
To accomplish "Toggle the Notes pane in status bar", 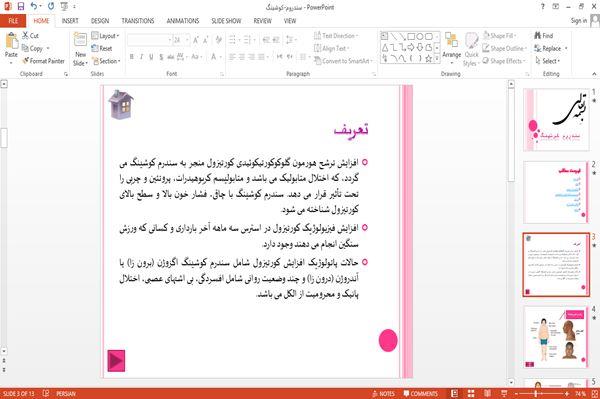I will point(383,393).
